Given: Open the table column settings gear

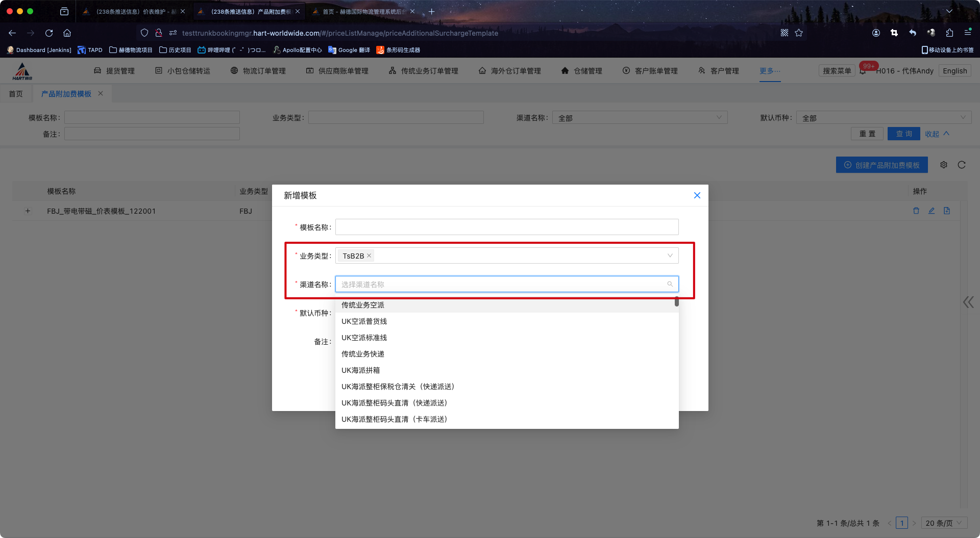Looking at the screenshot, I should (x=944, y=165).
